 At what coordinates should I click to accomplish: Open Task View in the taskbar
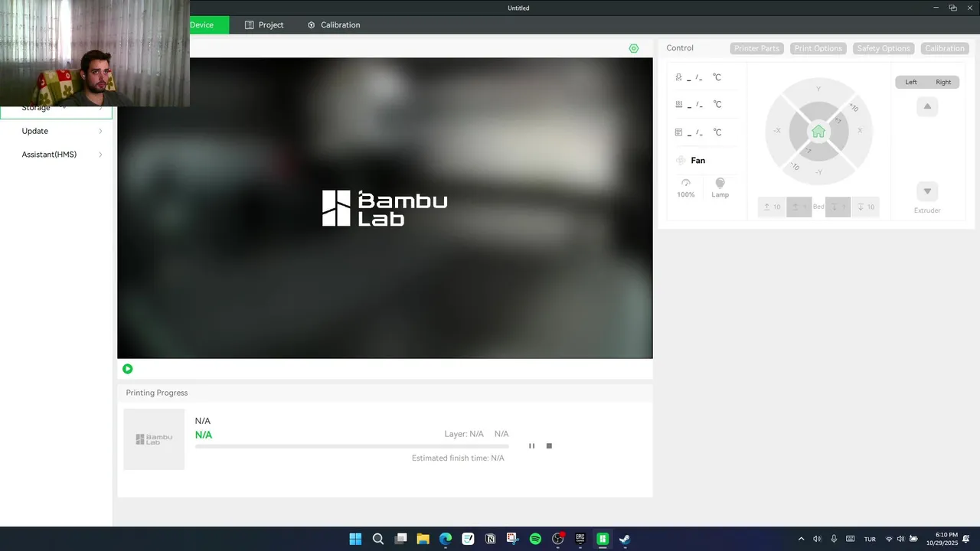(x=400, y=539)
